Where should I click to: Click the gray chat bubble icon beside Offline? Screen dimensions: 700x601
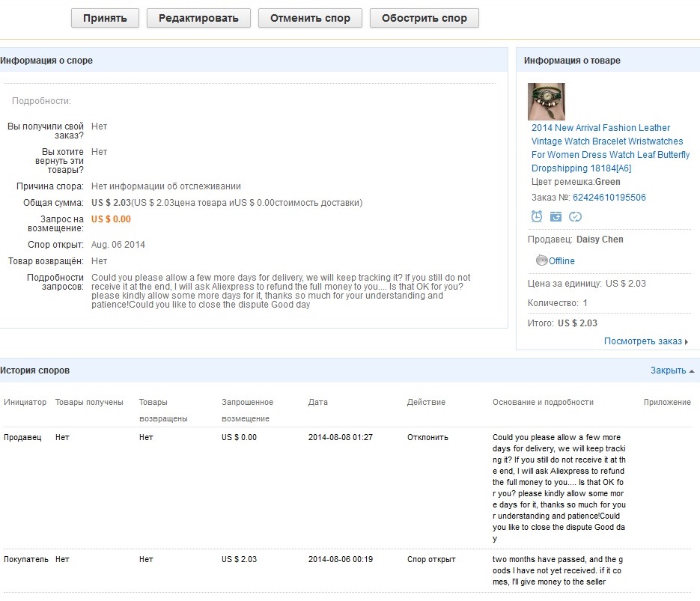[541, 260]
